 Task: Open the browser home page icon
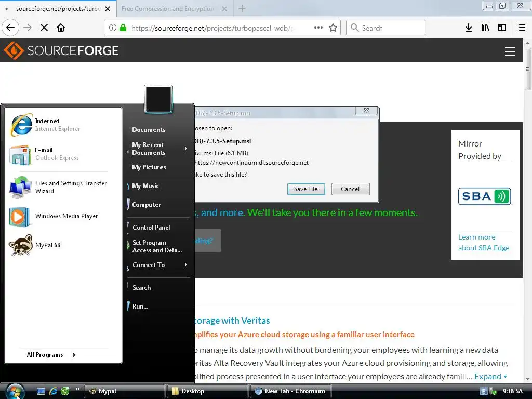(61, 28)
